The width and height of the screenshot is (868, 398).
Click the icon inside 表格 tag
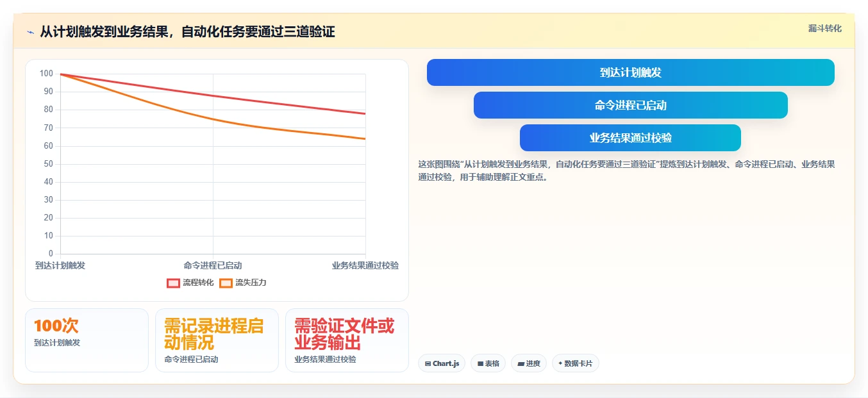coord(480,363)
